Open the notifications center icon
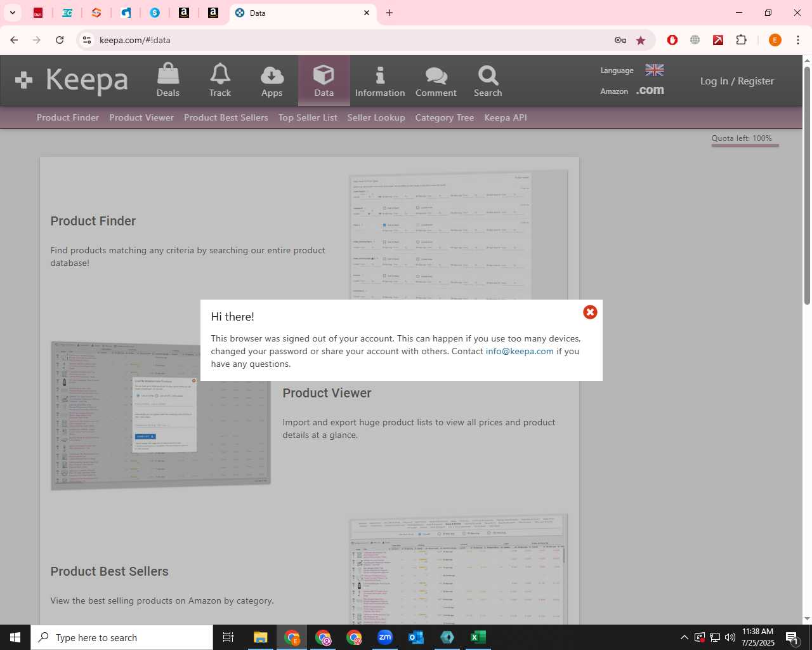 point(792,637)
